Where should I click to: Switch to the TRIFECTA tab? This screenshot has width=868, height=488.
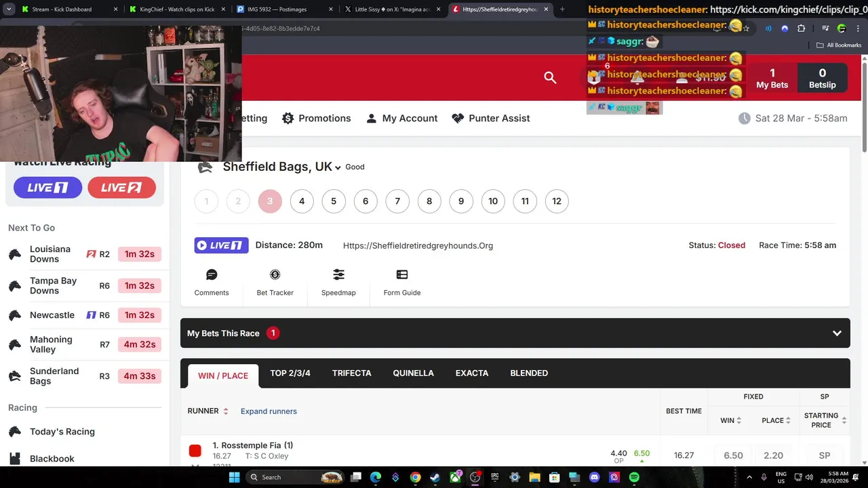coord(351,373)
